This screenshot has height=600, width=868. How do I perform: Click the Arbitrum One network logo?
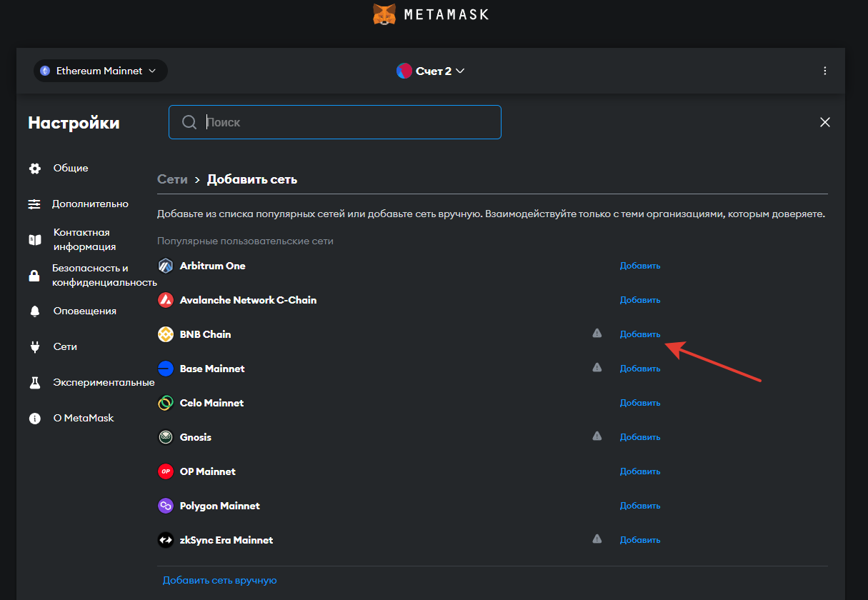tap(166, 266)
